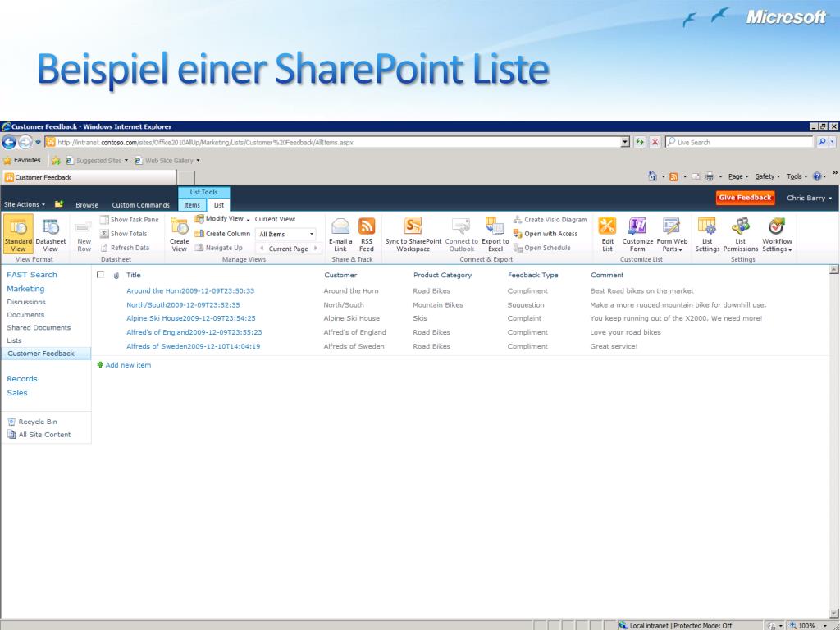Open the Site Actions menu
This screenshot has width=840, height=630.
point(24,204)
